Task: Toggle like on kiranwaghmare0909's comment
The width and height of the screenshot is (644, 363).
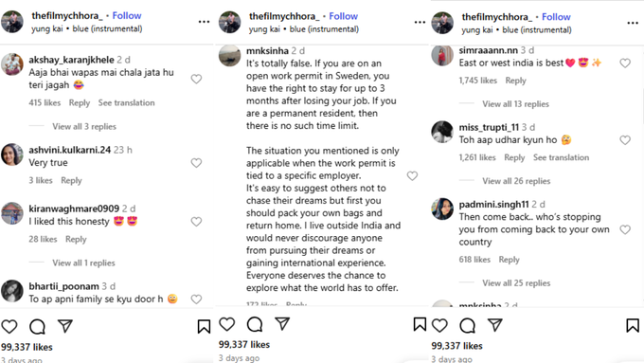Action: [x=196, y=222]
